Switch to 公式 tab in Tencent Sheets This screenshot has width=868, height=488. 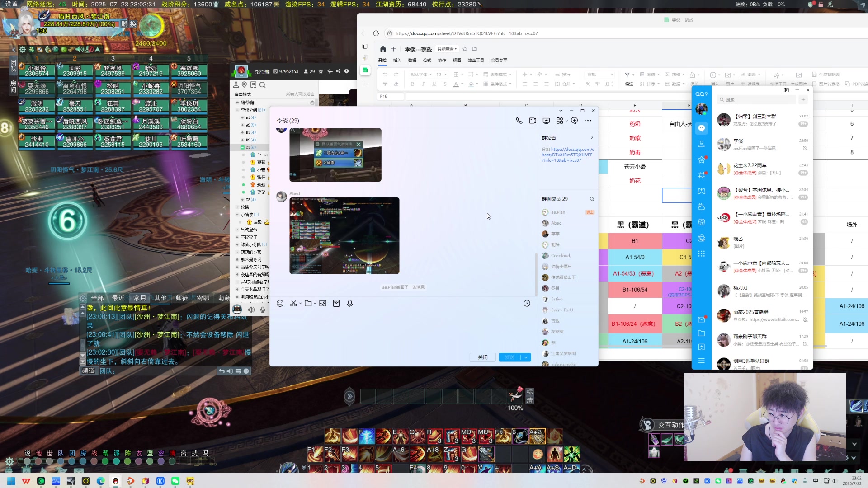click(427, 61)
